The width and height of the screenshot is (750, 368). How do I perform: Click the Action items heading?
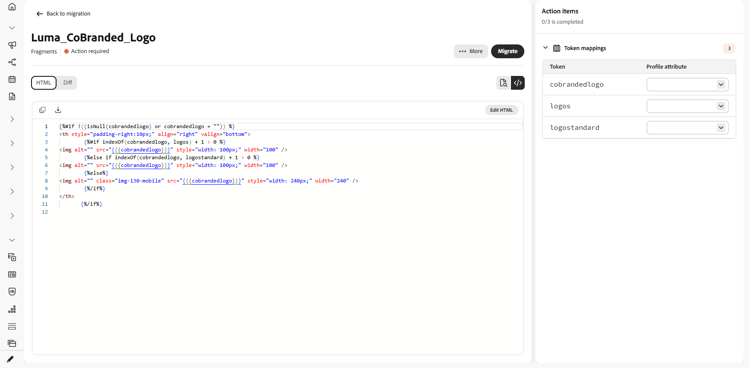pos(560,11)
